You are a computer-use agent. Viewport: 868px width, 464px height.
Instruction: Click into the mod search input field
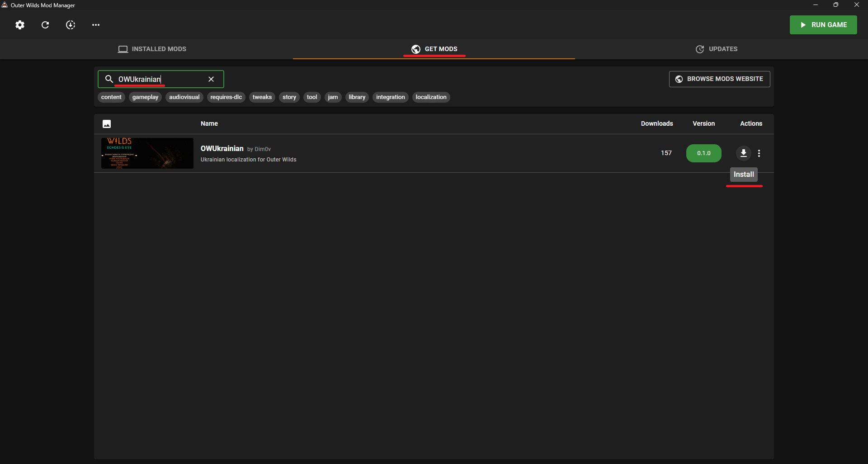(160, 79)
